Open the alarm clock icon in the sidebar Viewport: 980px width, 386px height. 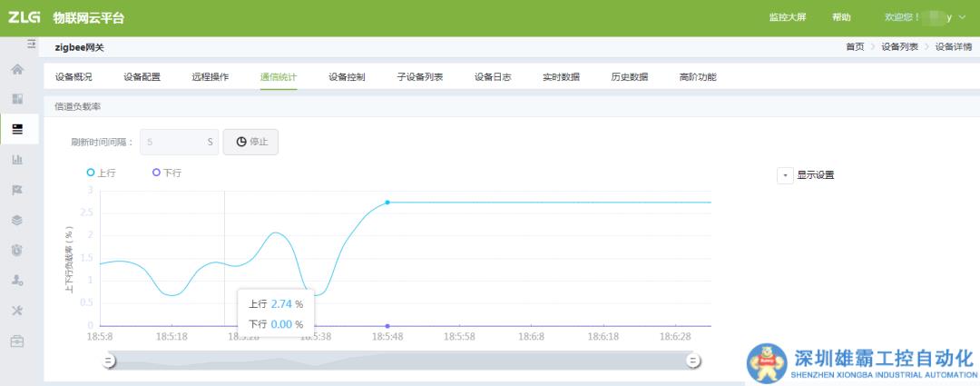coord(17,251)
